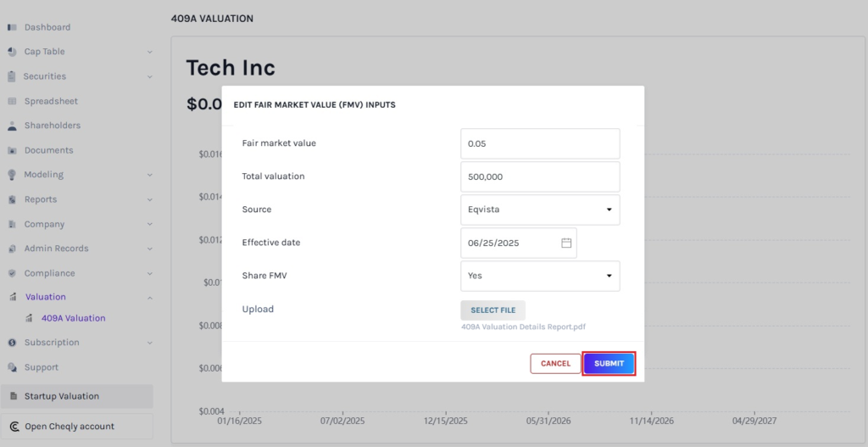Open the Spreadsheet menu item
868x447 pixels.
pos(51,101)
